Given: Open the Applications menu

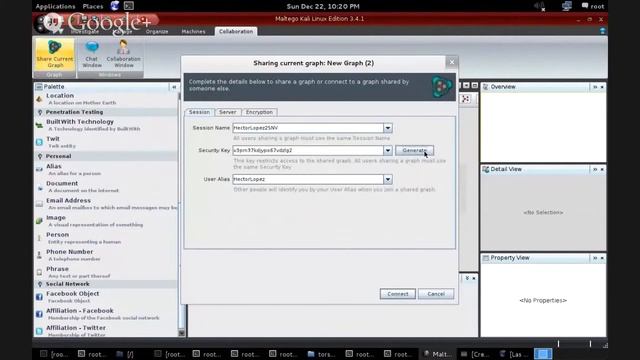Looking at the screenshot, I should [55, 7].
